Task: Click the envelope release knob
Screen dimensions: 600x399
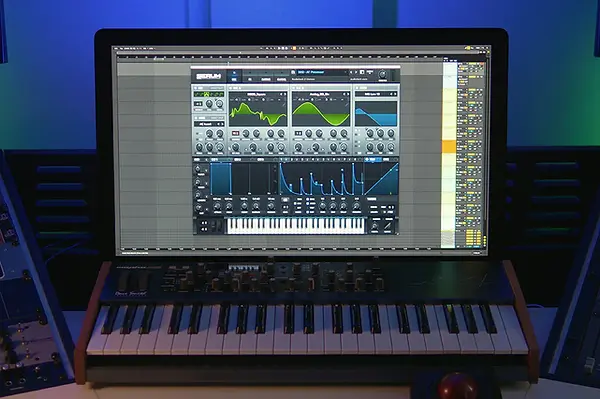Action: click(271, 207)
